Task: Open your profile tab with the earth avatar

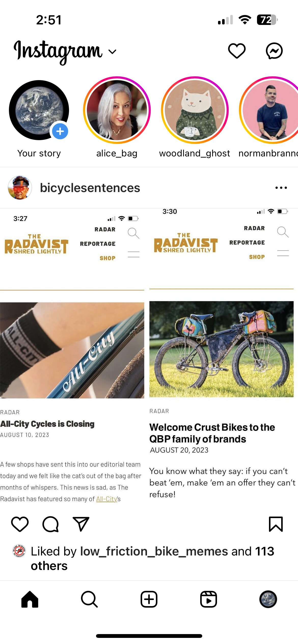Action: click(268, 599)
